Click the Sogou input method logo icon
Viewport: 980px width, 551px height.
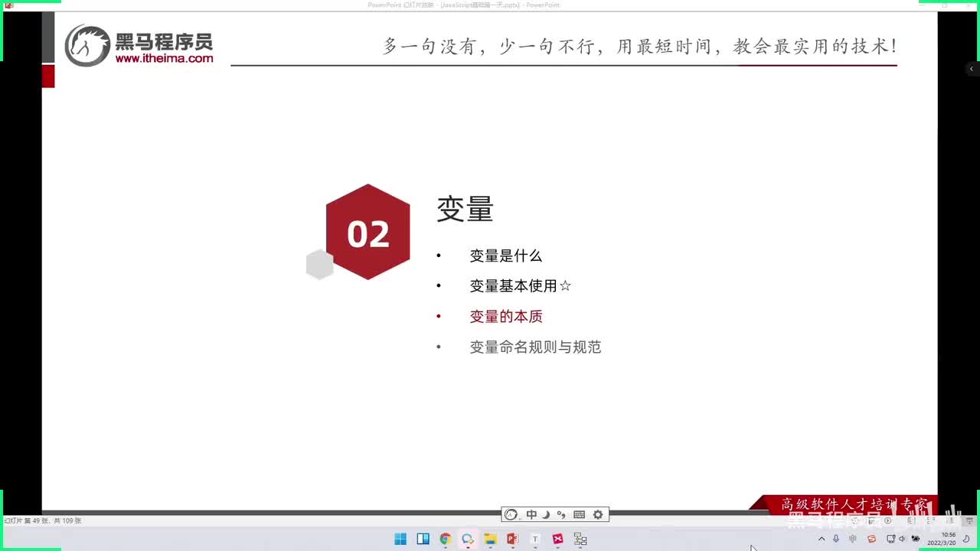click(511, 515)
